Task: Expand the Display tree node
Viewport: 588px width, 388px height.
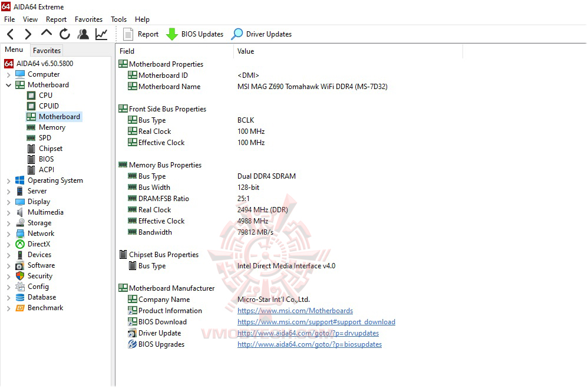Action: (8, 202)
